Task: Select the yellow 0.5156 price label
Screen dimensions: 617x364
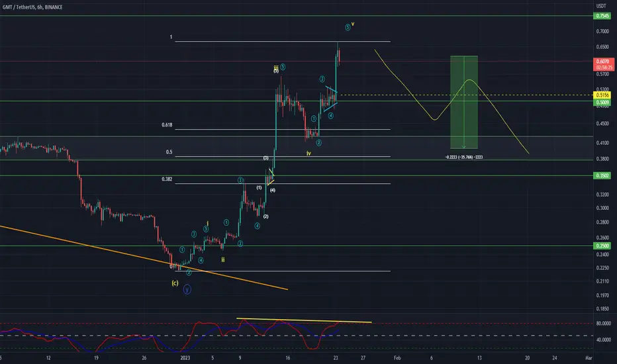Action: (602, 95)
